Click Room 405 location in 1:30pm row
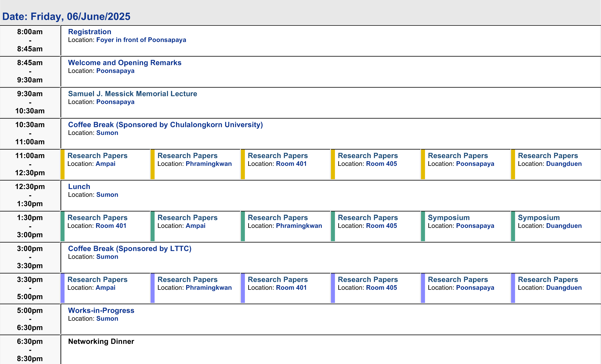The width and height of the screenshot is (601, 364). click(x=382, y=226)
